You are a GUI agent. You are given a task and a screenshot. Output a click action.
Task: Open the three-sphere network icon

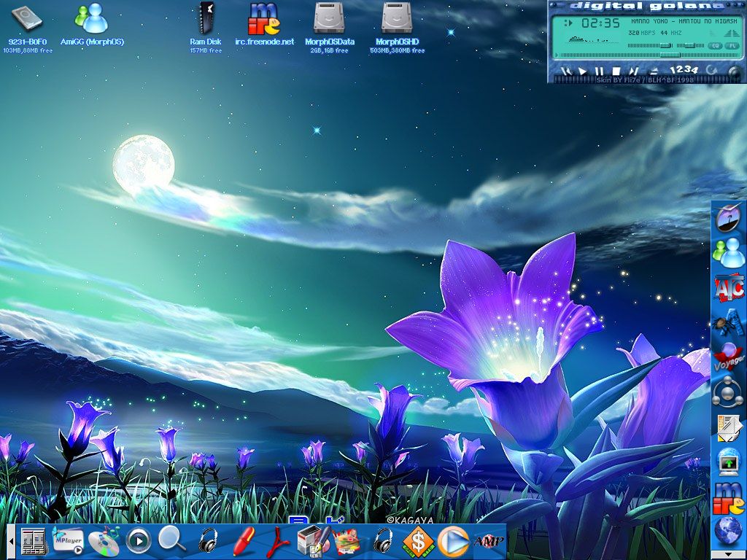tap(728, 393)
